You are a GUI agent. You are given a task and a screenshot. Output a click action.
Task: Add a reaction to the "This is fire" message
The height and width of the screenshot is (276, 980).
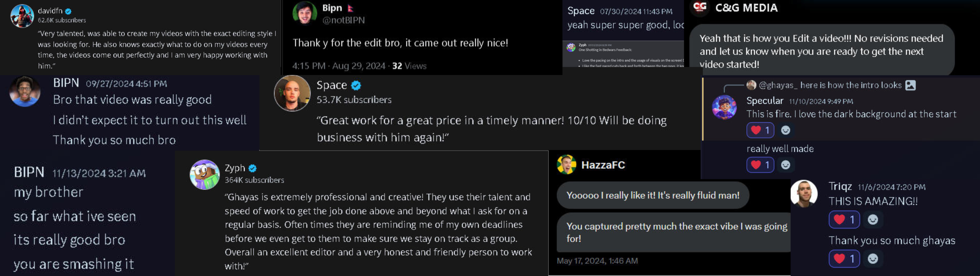[786, 130]
